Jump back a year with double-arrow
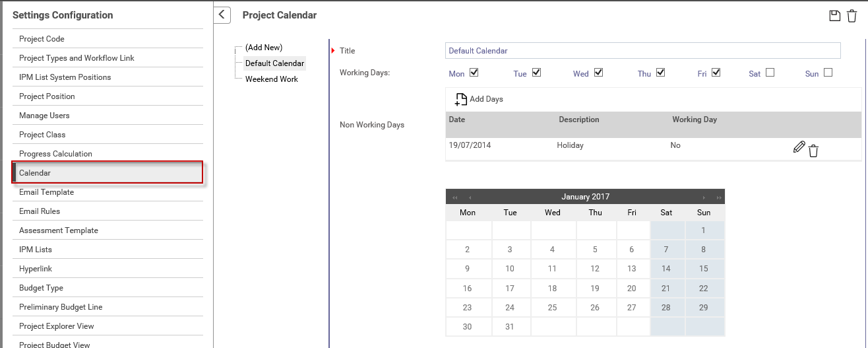Viewport: 868px width, 348px height. pos(454,197)
